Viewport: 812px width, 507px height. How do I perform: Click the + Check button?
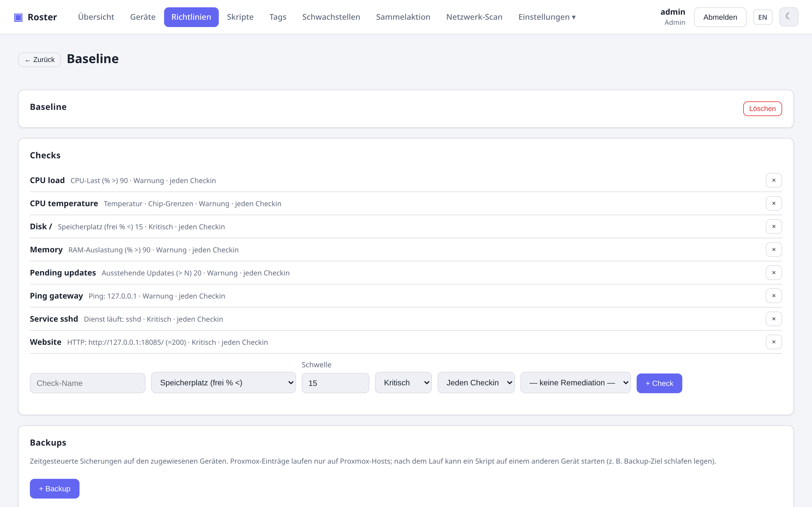point(659,383)
